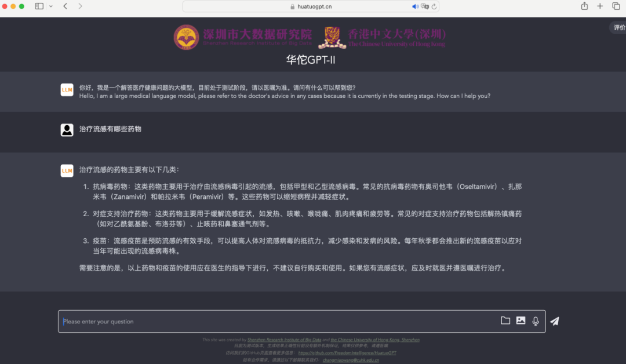Reload the page with the refresh icon

pyautogui.click(x=434, y=6)
